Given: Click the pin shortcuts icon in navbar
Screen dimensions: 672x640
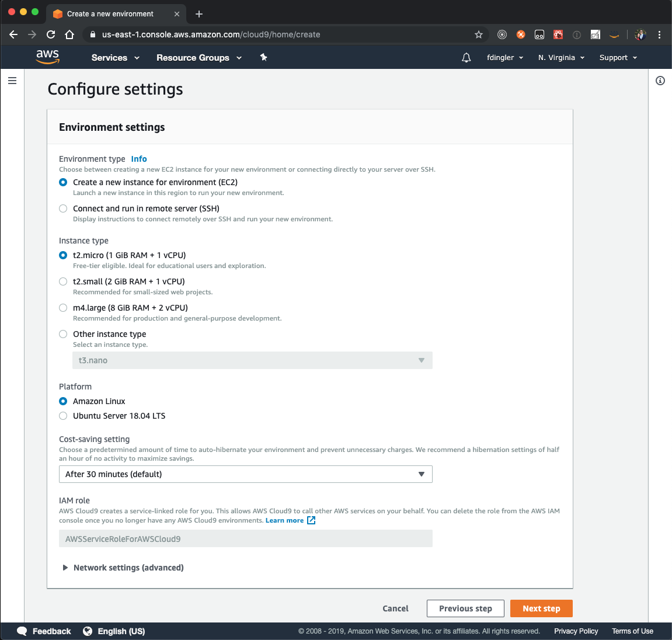Looking at the screenshot, I should click(x=263, y=57).
